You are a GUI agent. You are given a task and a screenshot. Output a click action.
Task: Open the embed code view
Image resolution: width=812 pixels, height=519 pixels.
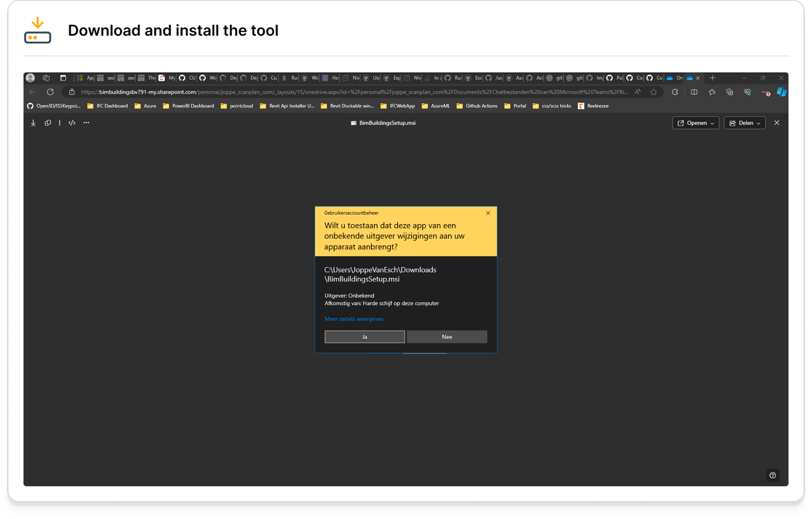click(x=71, y=122)
